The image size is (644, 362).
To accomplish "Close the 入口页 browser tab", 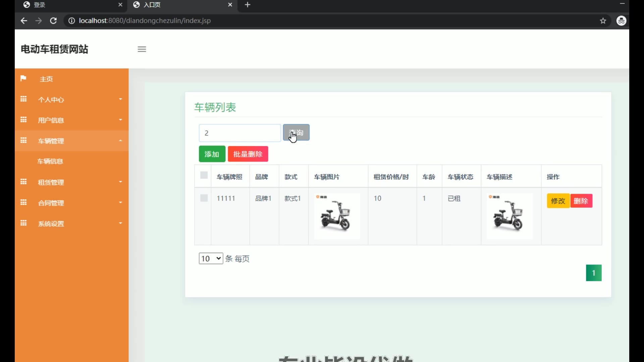I will [x=230, y=5].
